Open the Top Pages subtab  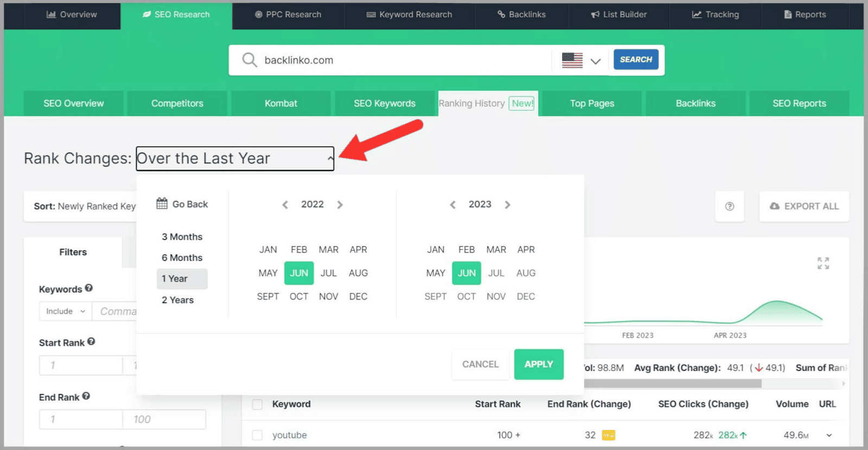(x=592, y=104)
